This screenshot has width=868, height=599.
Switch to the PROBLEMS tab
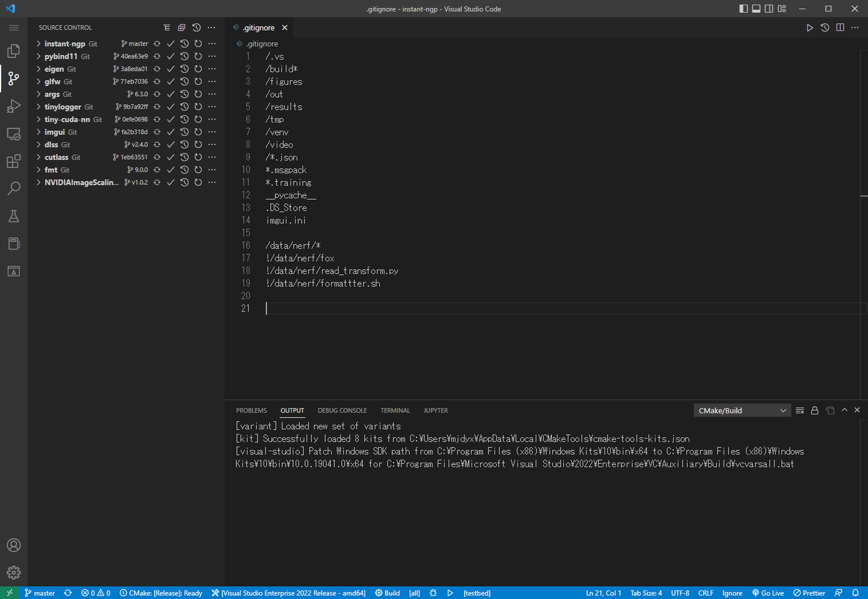(251, 410)
